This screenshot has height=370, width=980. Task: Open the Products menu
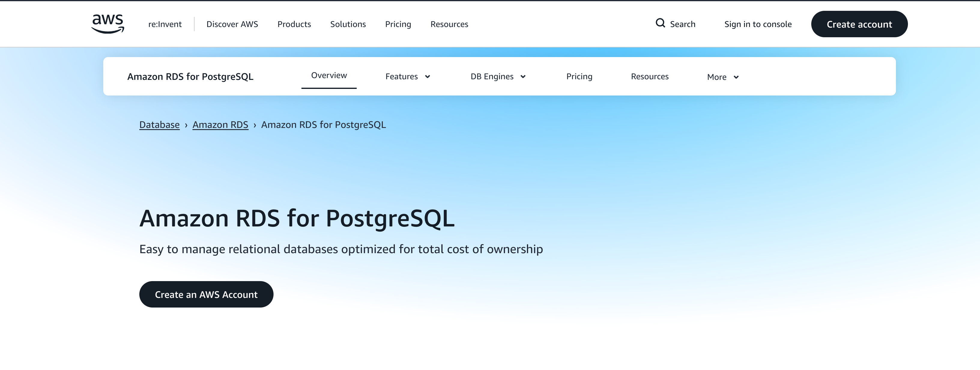coord(295,24)
